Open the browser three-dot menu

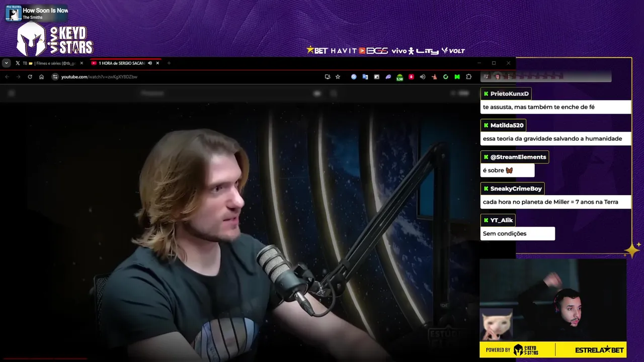point(509,76)
